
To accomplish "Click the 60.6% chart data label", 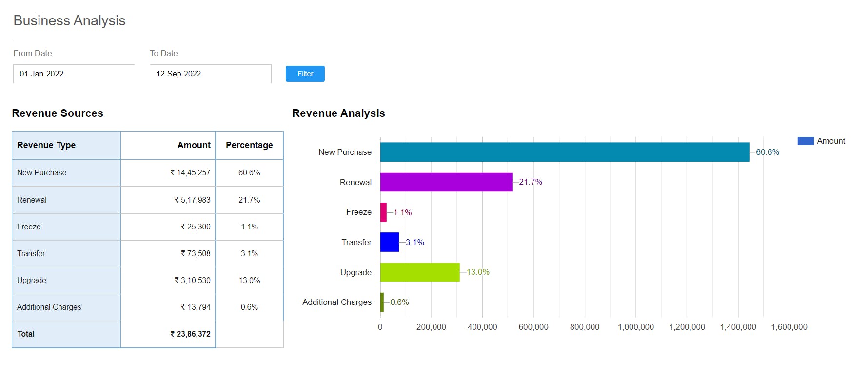I will (x=768, y=152).
